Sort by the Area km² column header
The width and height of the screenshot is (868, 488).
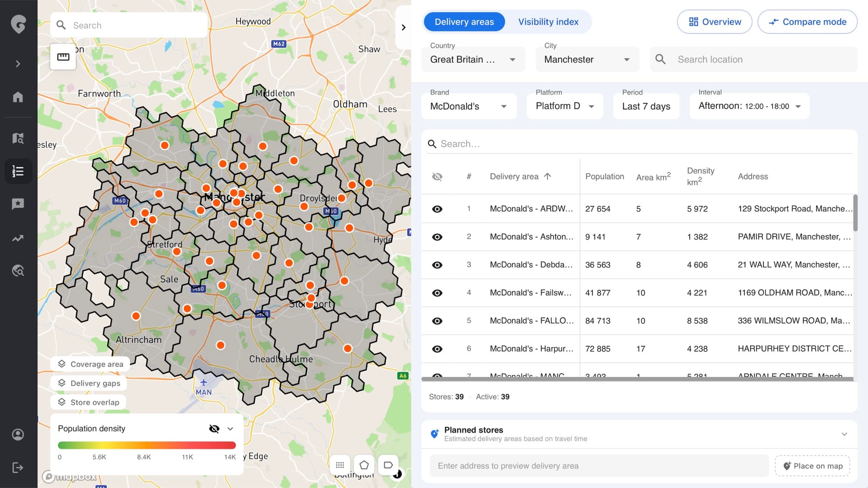pyautogui.click(x=654, y=177)
